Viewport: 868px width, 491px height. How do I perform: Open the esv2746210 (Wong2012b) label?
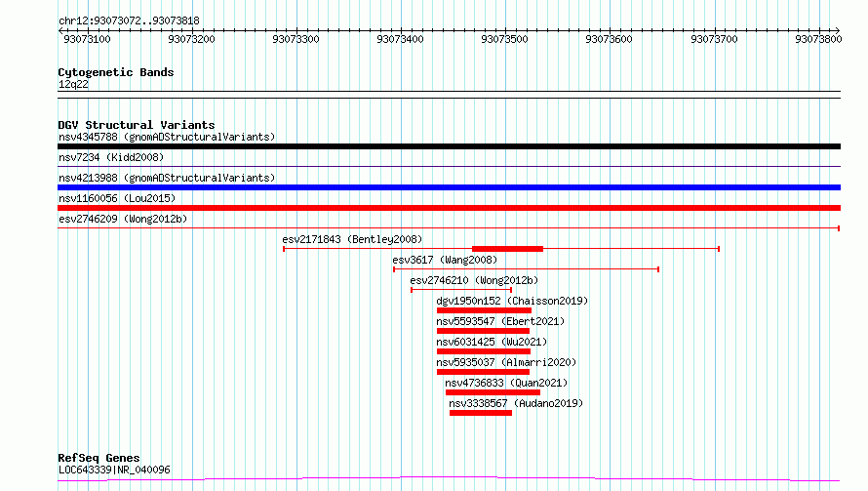(474, 280)
